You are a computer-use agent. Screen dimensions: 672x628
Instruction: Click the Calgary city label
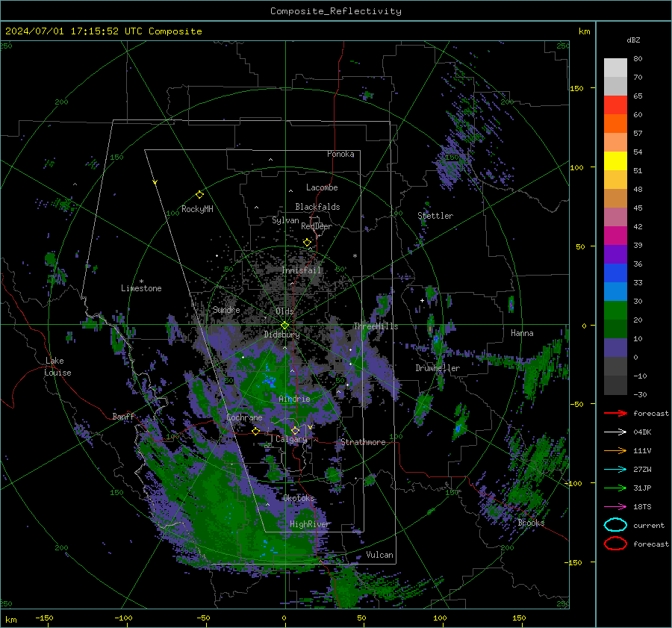291,439
